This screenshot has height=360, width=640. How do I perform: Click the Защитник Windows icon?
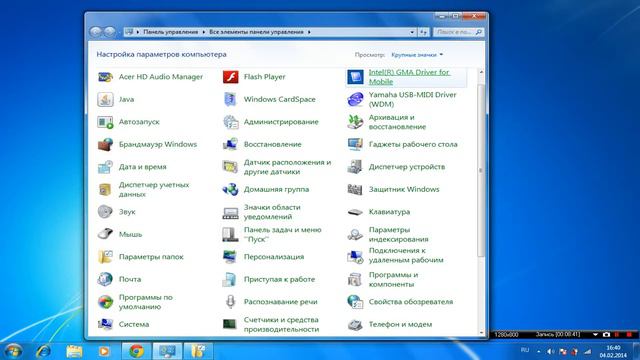click(x=355, y=189)
